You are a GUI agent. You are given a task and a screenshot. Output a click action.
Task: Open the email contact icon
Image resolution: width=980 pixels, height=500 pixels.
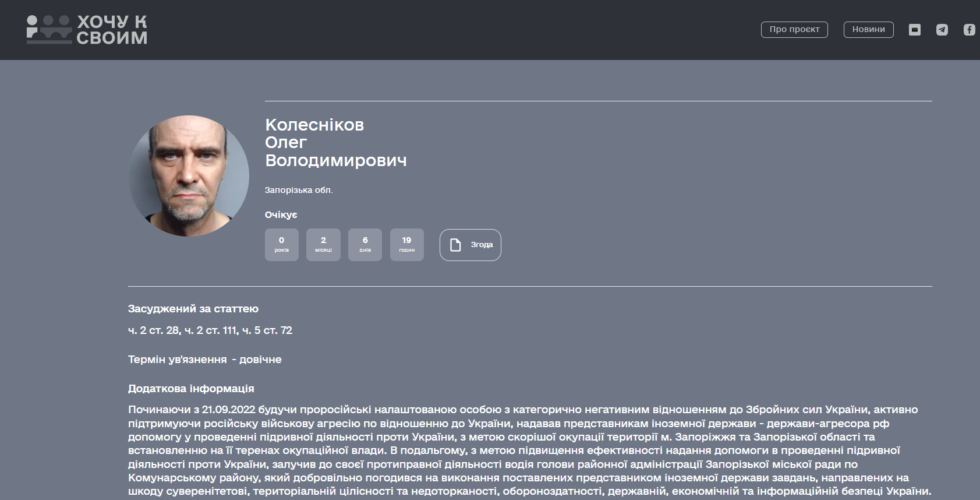coord(915,30)
